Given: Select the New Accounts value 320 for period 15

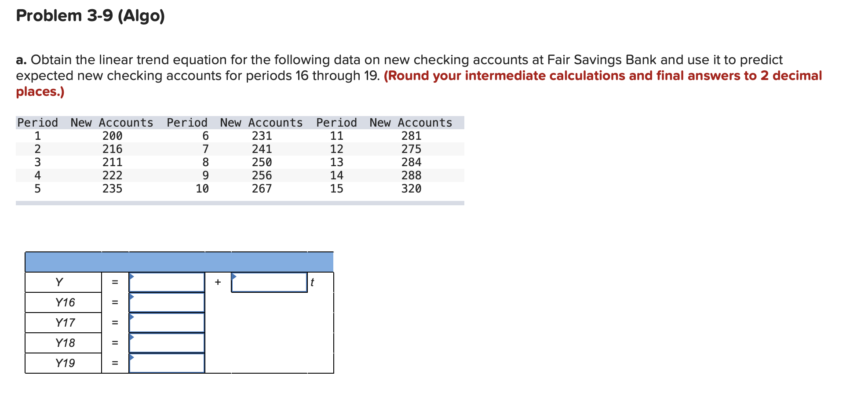Looking at the screenshot, I should (412, 189).
